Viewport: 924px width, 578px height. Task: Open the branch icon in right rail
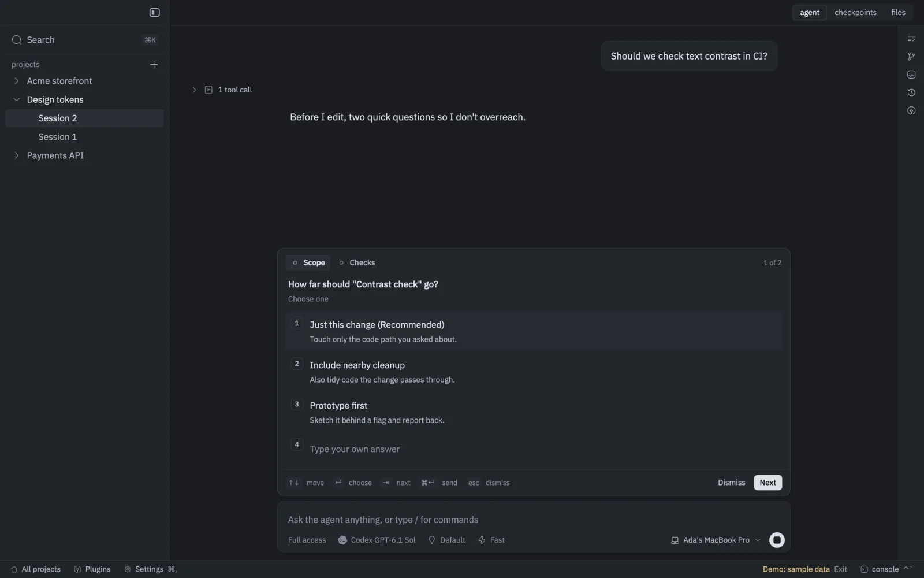tap(911, 57)
